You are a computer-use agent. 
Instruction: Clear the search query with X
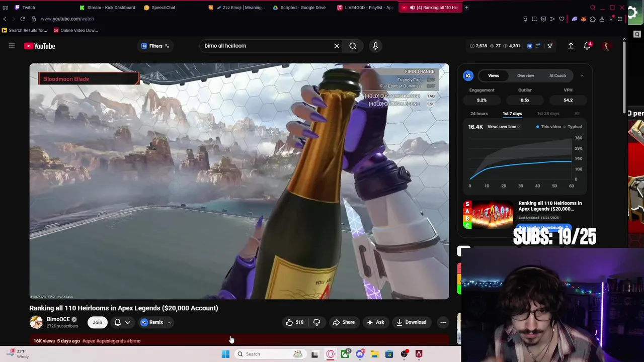pyautogui.click(x=337, y=46)
